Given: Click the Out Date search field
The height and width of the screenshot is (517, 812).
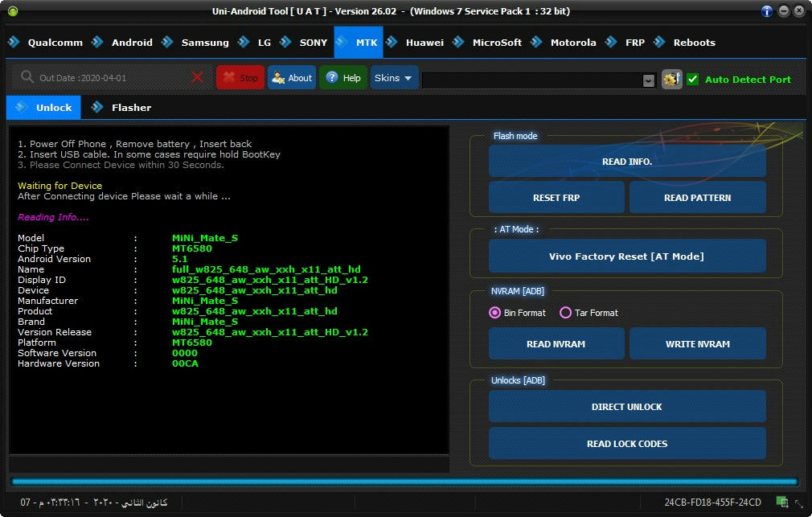Looking at the screenshot, I should pos(109,78).
